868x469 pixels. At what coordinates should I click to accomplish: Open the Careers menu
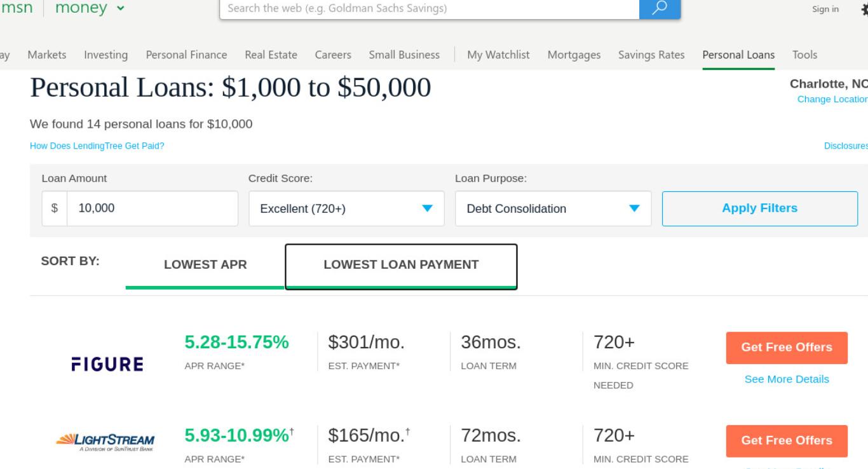(333, 55)
